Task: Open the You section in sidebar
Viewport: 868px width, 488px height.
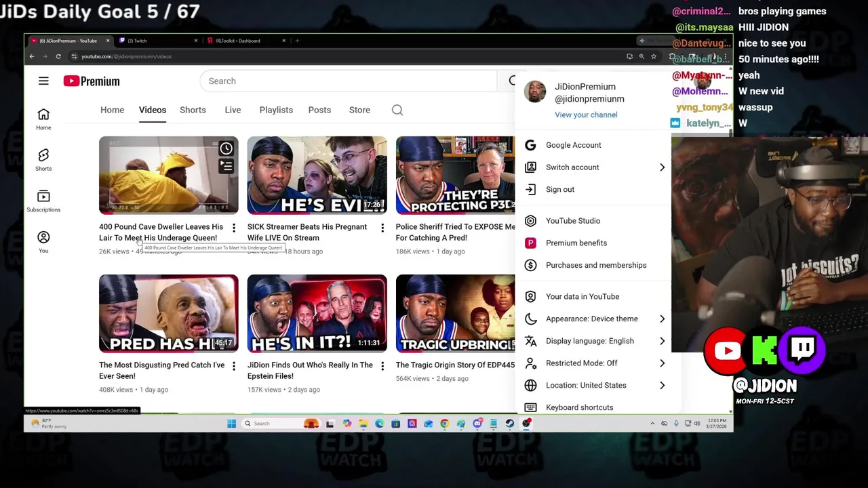Action: [x=43, y=242]
